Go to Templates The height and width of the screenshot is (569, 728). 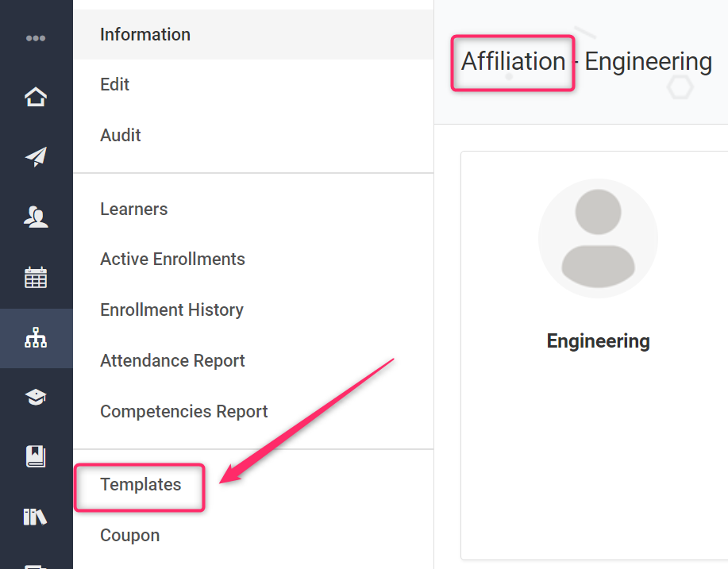(141, 485)
